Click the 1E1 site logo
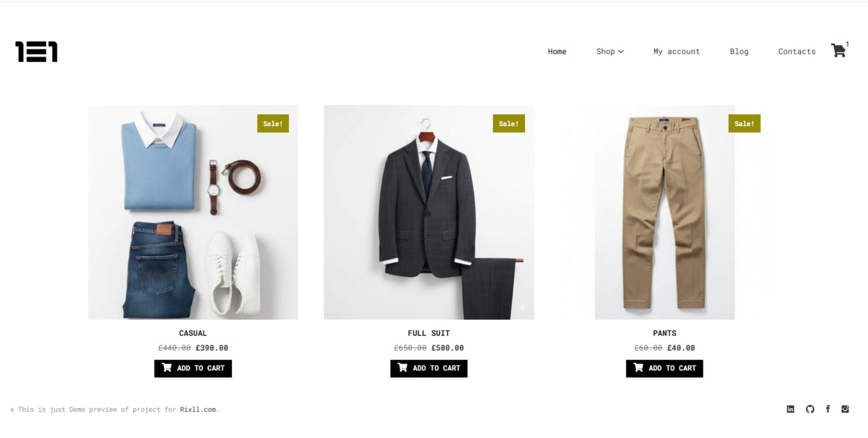The image size is (868, 438). [36, 51]
